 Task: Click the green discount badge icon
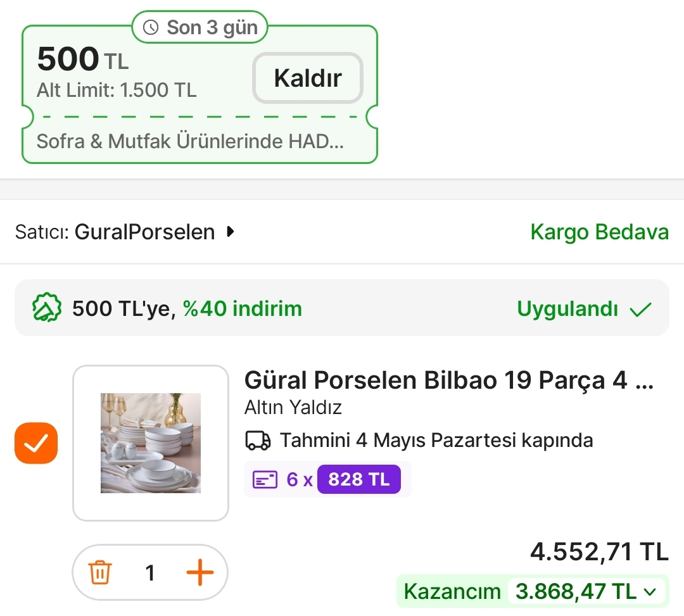[47, 309]
